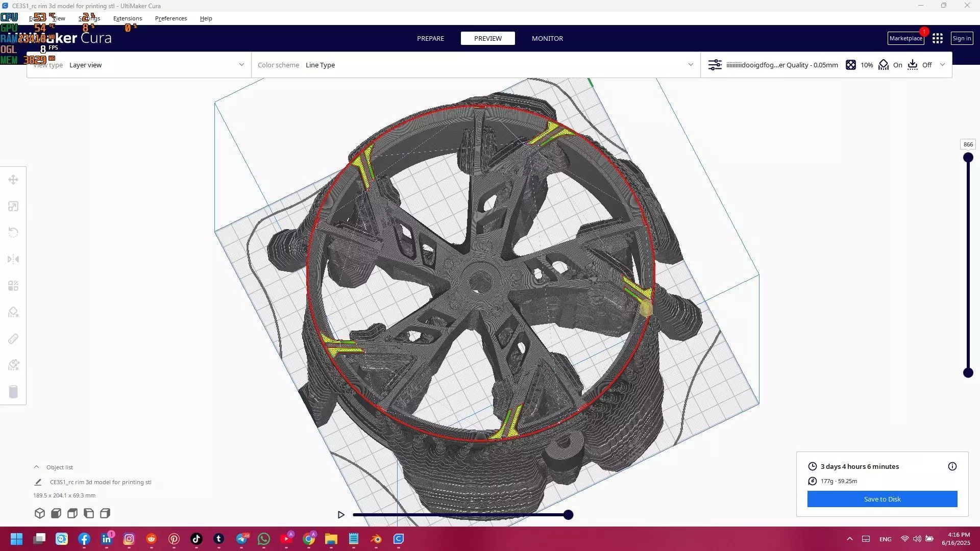Click the 3D perspective view cube icon
The width and height of the screenshot is (980, 551).
pyautogui.click(x=40, y=513)
